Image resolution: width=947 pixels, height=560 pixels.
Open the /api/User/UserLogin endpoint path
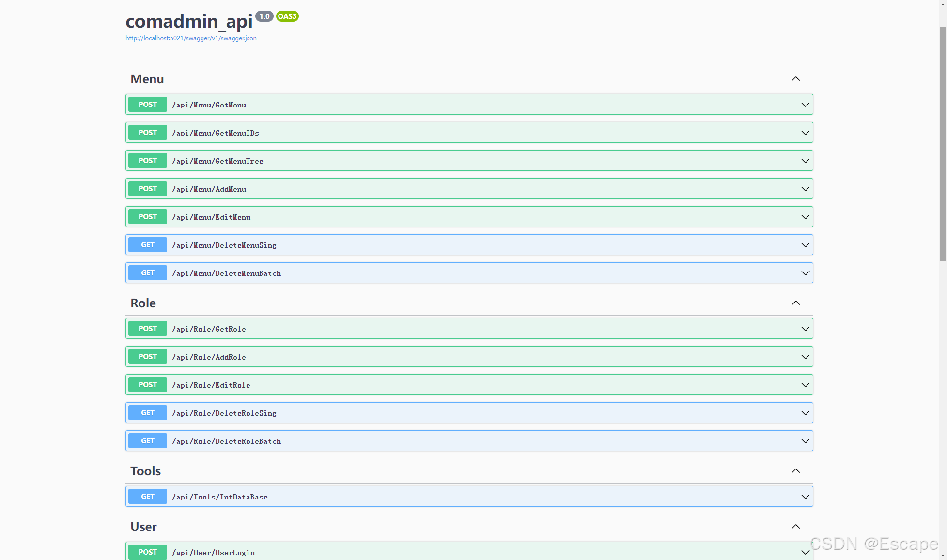tap(214, 553)
